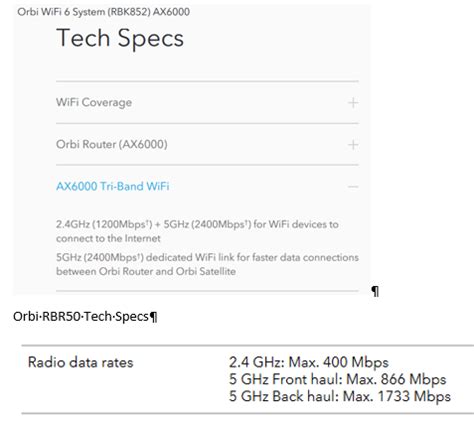
Task: Click the 2.4GHz (1200Mbps) description text
Action: pyautogui.click(x=197, y=231)
